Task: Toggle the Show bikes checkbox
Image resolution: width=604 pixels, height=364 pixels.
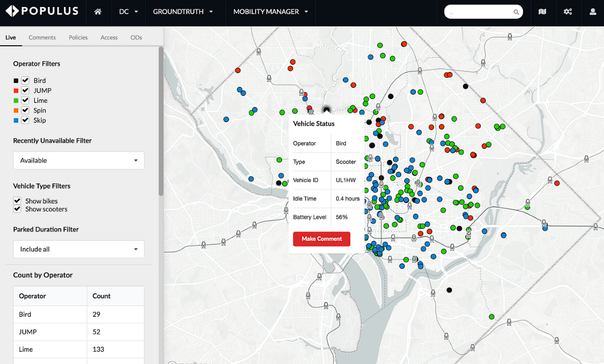Action: (x=17, y=201)
